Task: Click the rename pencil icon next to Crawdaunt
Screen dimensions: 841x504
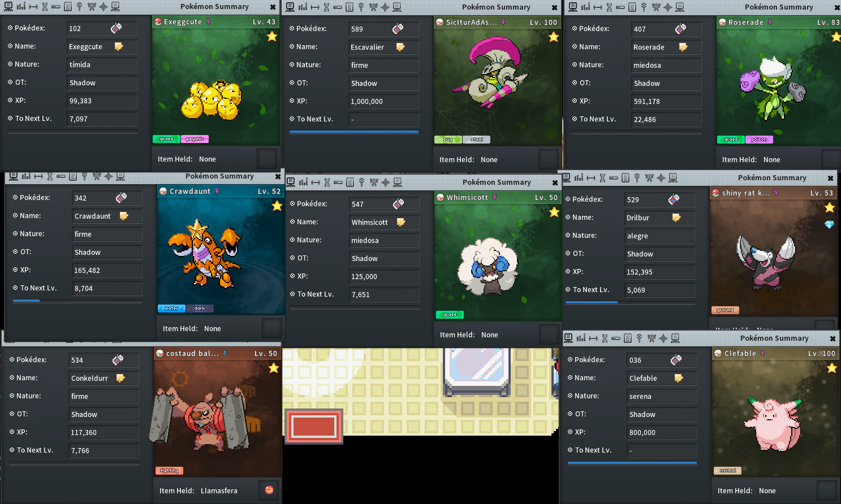Action: tap(124, 216)
